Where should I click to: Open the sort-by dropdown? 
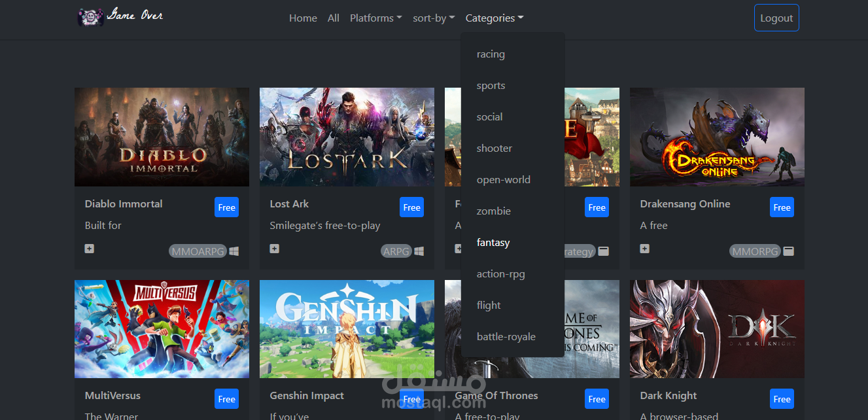(434, 18)
